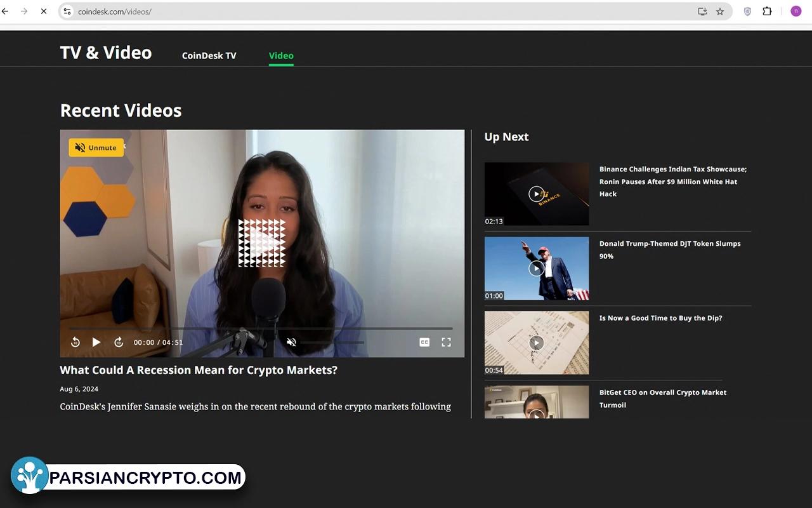The image size is (812, 508).
Task: Open the purple profile avatar
Action: point(796,11)
